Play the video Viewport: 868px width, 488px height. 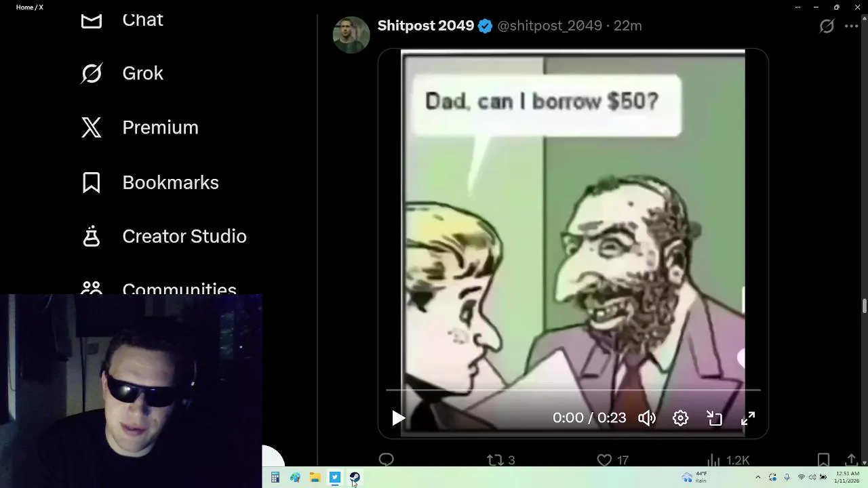click(x=398, y=418)
